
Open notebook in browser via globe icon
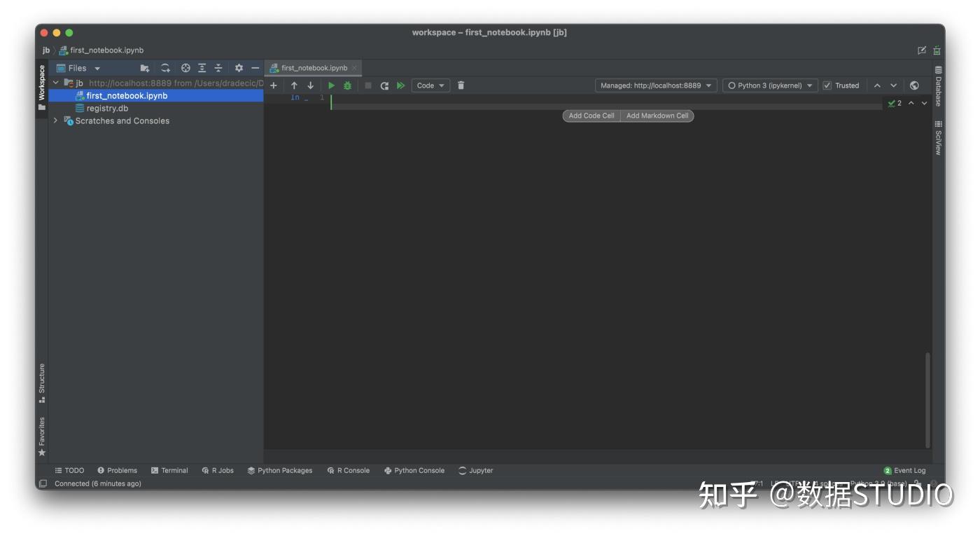[x=914, y=85]
